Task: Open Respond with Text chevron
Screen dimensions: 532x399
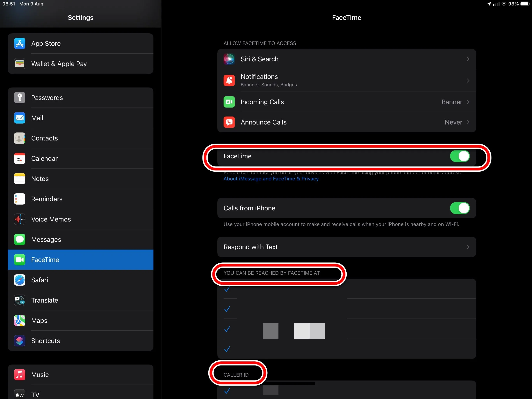Action: (468, 247)
